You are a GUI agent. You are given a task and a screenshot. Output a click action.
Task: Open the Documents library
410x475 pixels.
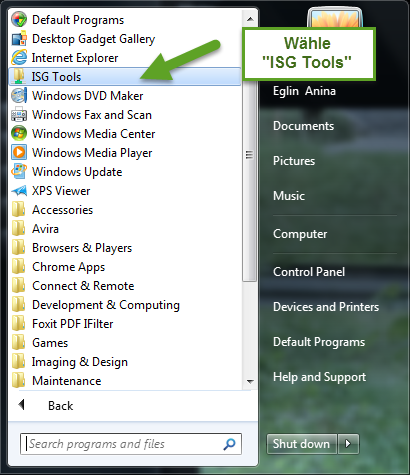(303, 126)
